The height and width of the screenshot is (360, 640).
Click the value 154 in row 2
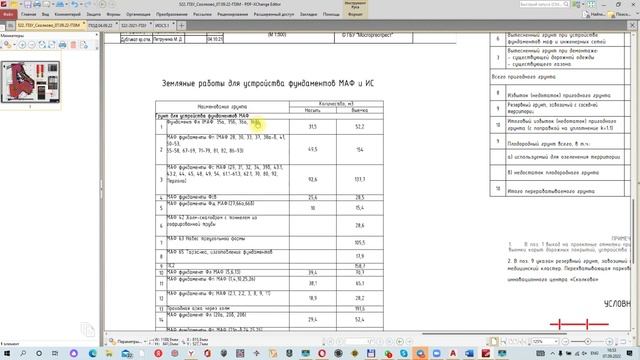(x=360, y=150)
